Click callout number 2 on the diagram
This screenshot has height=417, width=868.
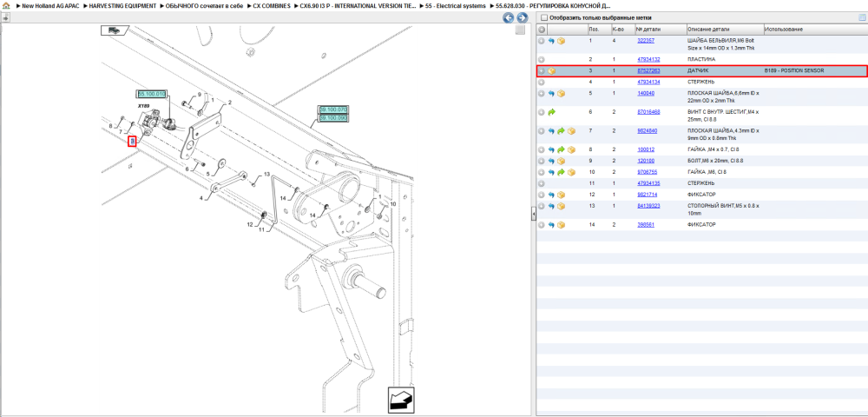[x=229, y=103]
